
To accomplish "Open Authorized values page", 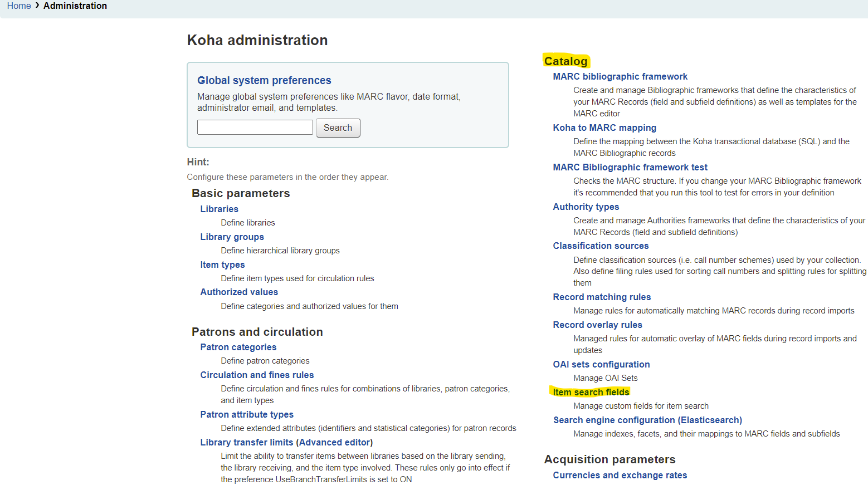I will click(239, 292).
